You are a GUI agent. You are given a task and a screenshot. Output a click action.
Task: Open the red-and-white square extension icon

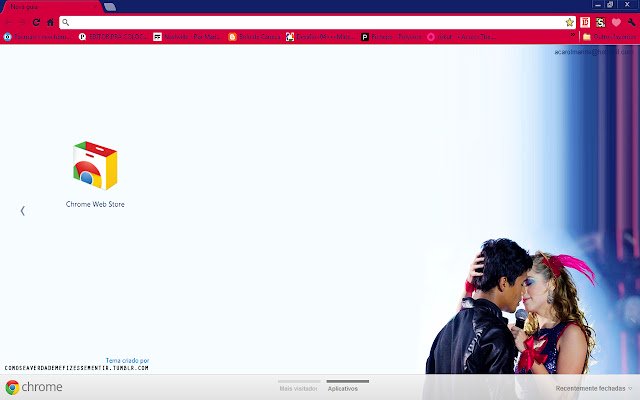click(x=585, y=22)
